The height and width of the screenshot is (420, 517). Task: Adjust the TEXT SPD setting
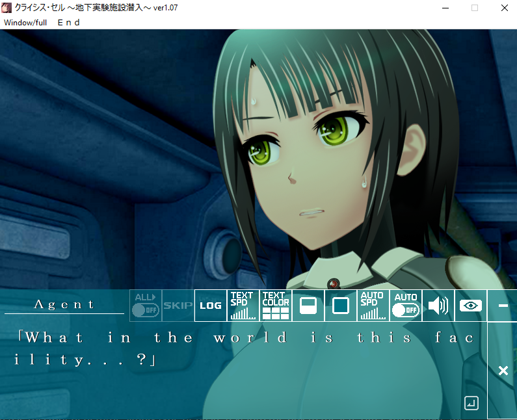(243, 306)
